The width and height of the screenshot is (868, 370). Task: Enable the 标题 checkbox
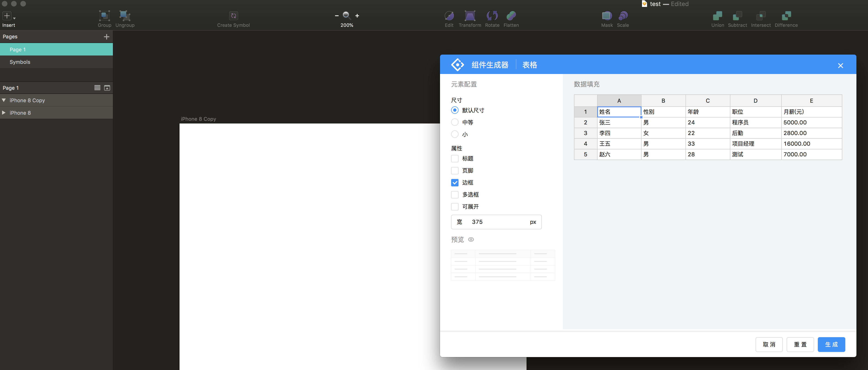tap(455, 159)
